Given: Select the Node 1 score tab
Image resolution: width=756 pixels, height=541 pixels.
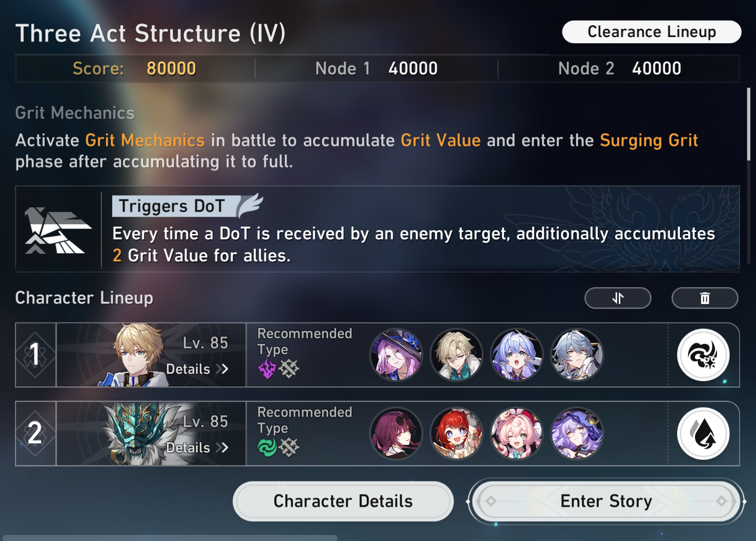Looking at the screenshot, I should pos(376,69).
